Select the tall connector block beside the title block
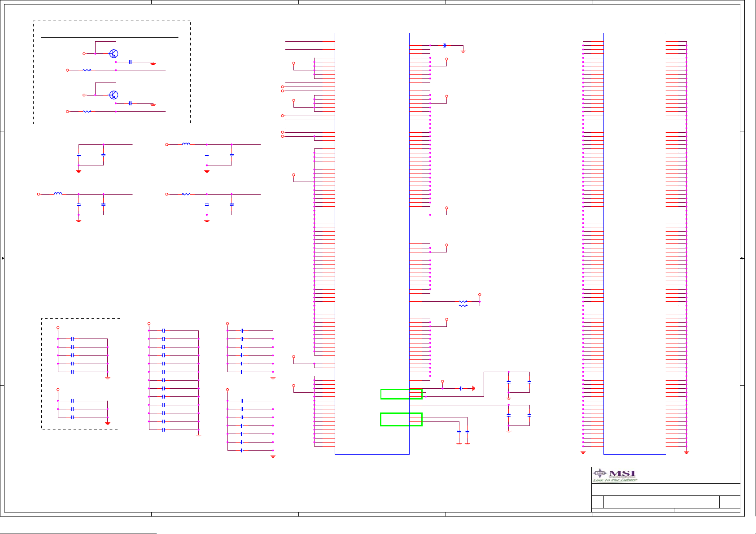756x534 pixels. click(x=634, y=243)
